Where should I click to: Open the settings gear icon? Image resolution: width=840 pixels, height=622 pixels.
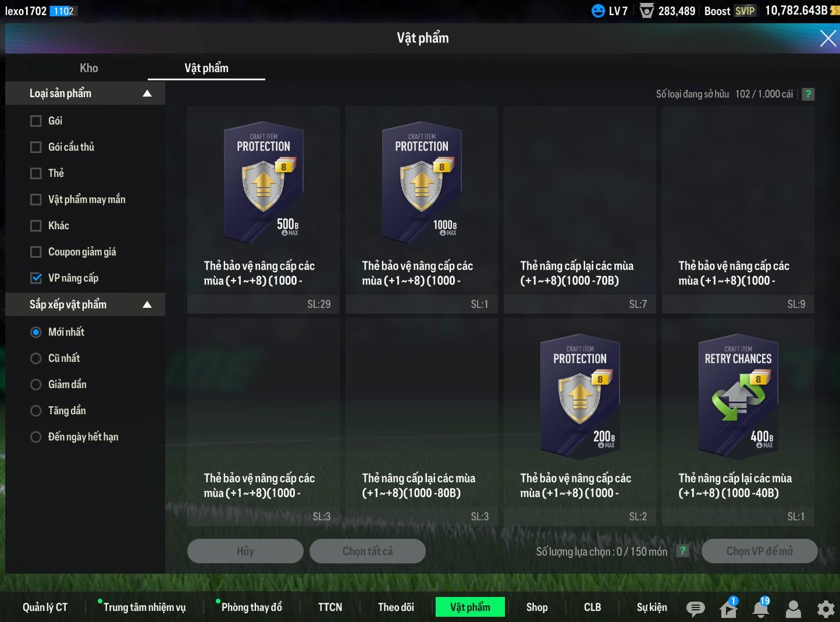825,609
